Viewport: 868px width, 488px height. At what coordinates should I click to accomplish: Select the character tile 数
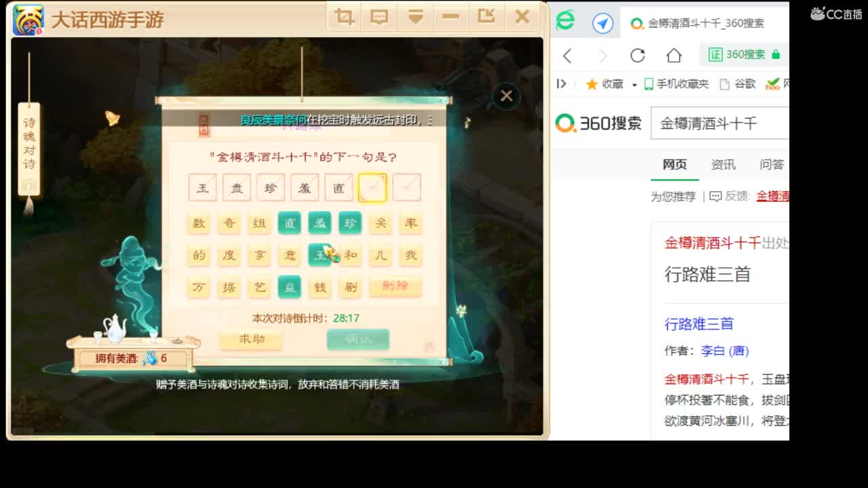coord(199,223)
